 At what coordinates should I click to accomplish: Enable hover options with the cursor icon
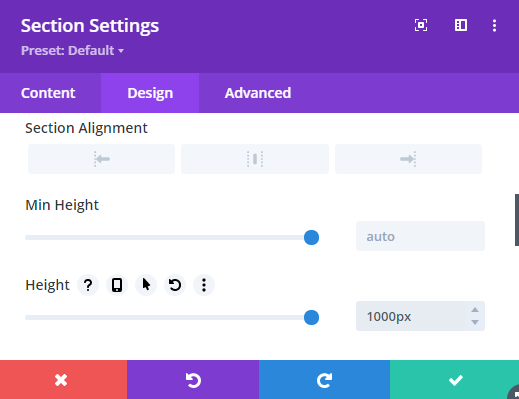tap(146, 285)
